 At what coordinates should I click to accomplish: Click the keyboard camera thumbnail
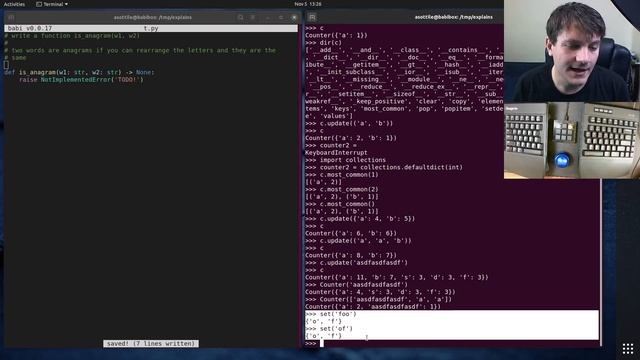pyautogui.click(x=571, y=140)
